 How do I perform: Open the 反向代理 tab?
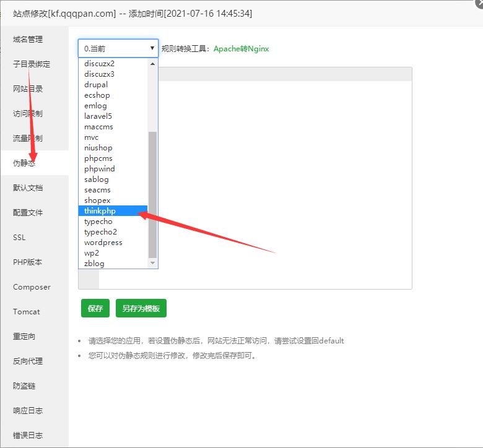(28, 361)
